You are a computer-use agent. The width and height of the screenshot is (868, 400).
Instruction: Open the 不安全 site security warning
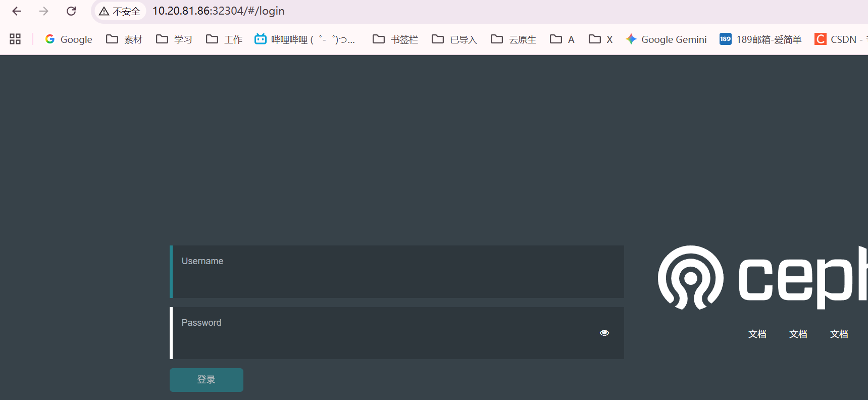[x=120, y=11]
